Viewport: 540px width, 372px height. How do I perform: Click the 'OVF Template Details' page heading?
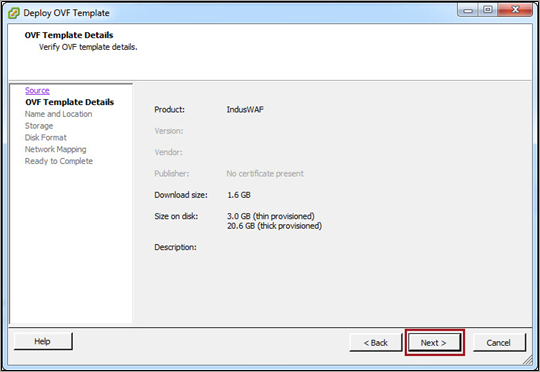(x=69, y=35)
